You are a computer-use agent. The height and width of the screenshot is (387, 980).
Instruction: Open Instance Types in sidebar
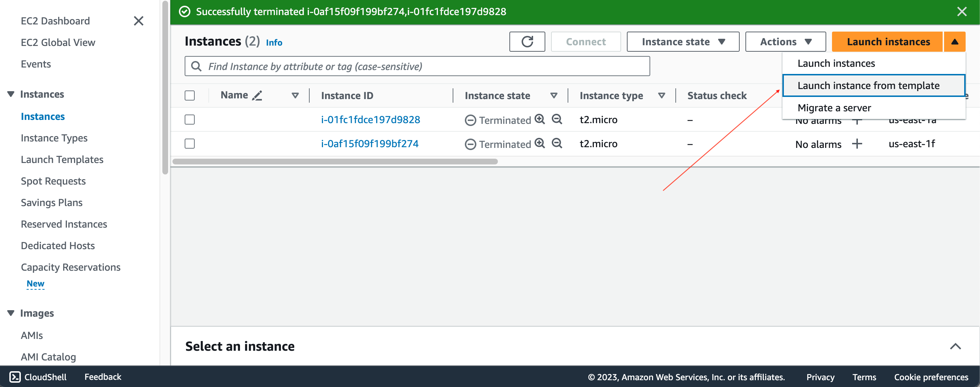tap(54, 138)
